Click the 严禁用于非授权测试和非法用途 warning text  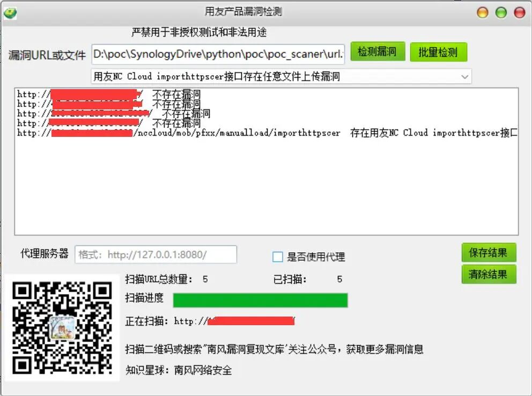[199, 32]
